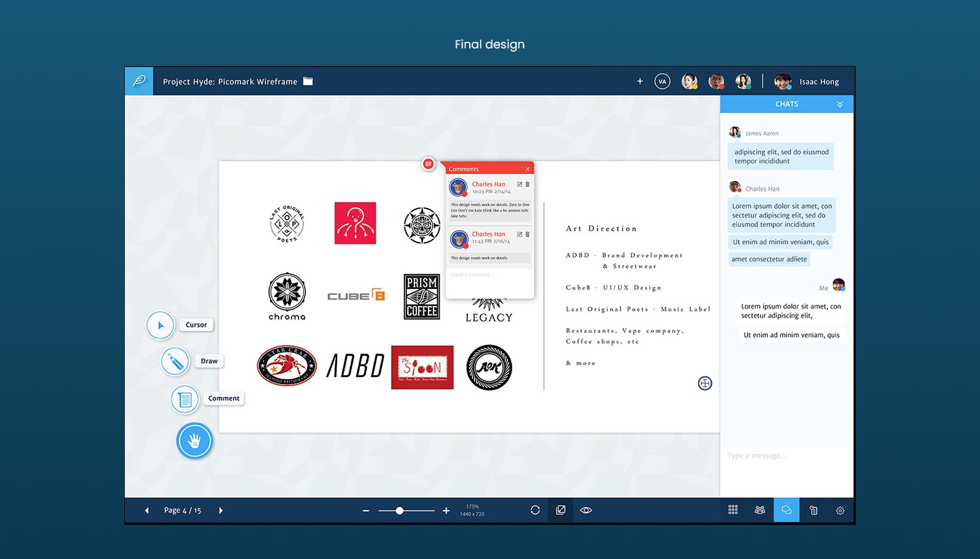The height and width of the screenshot is (559, 980).
Task: Open the participants group icon
Action: [x=760, y=510]
